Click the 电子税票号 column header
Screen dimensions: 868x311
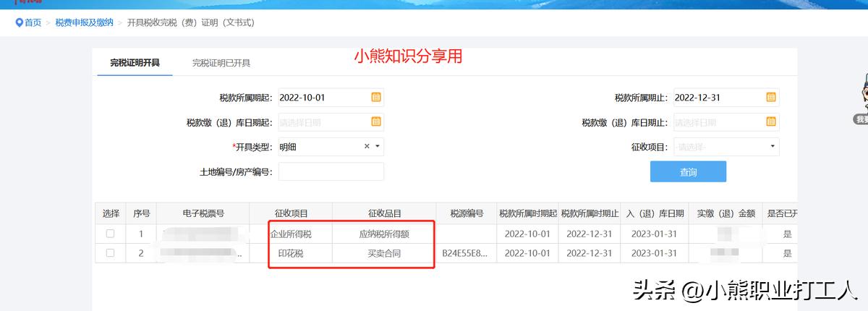pyautogui.click(x=203, y=213)
